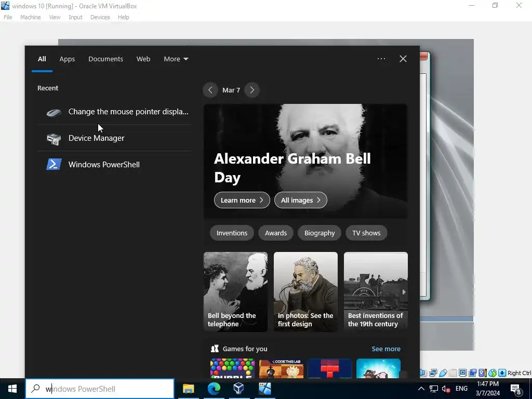The height and width of the screenshot is (399, 532).
Task: Click the VirtualBox recording status icon
Action: [x=473, y=373]
